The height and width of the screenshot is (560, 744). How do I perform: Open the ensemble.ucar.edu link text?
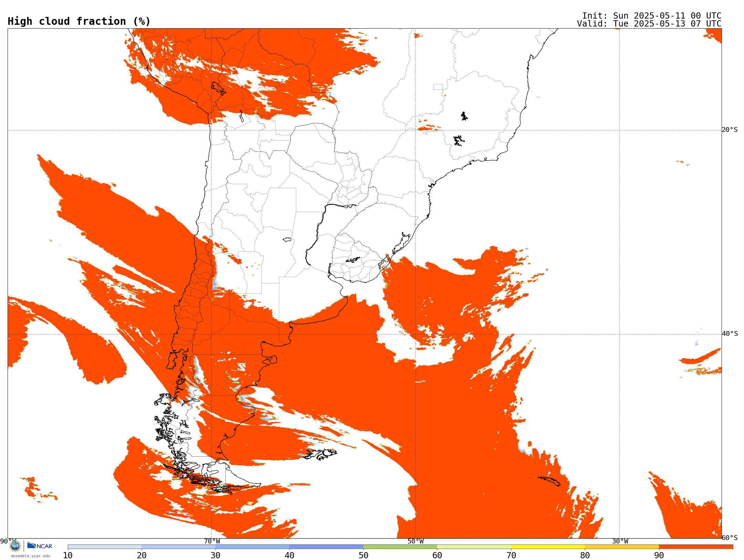(x=31, y=556)
